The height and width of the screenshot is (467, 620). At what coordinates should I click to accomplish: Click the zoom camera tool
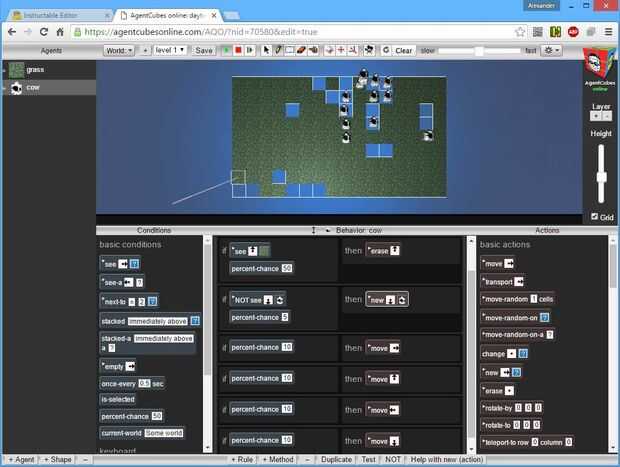click(353, 50)
